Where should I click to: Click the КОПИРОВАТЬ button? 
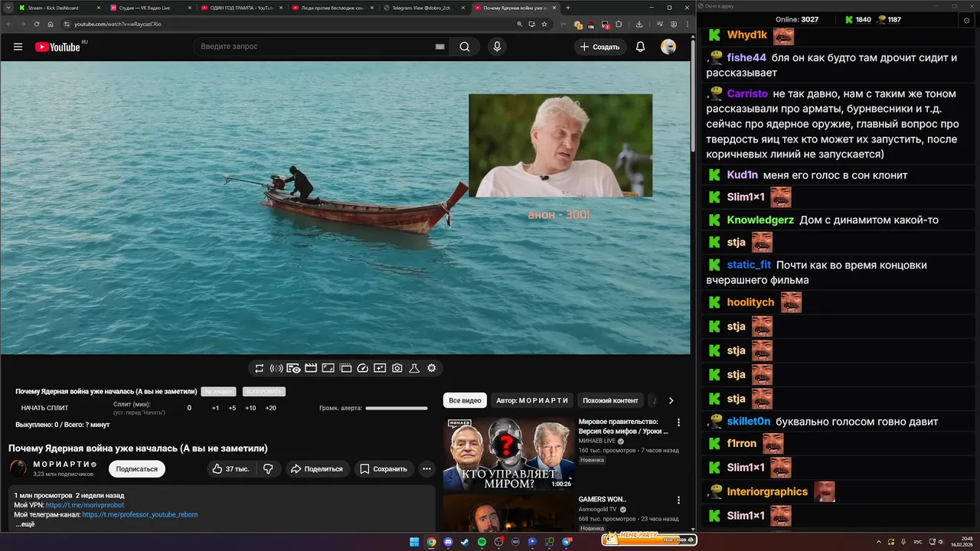[263, 391]
